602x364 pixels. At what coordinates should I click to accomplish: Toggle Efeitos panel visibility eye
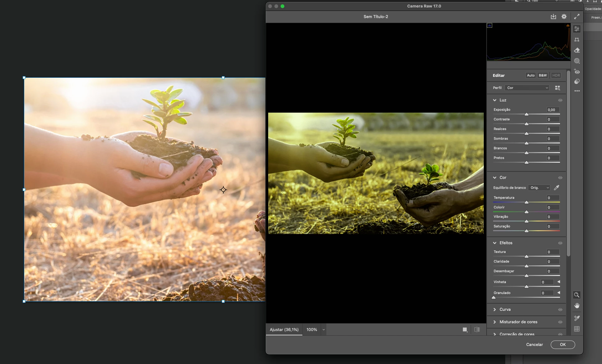pos(560,243)
